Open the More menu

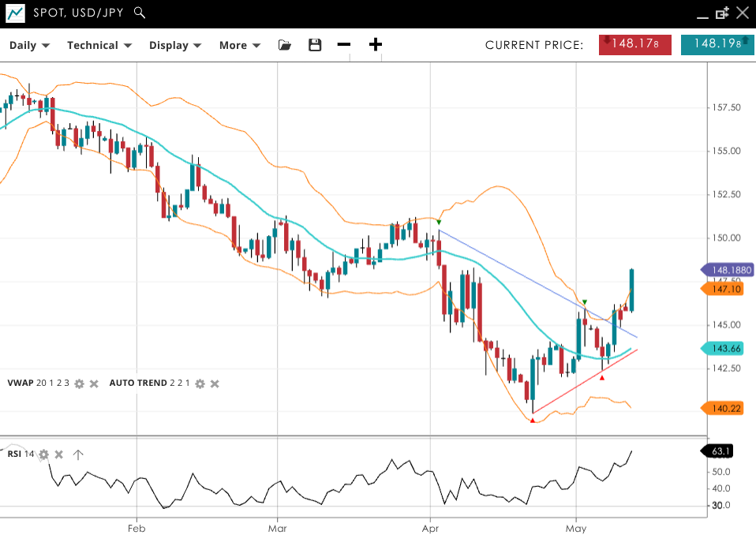pyautogui.click(x=239, y=45)
